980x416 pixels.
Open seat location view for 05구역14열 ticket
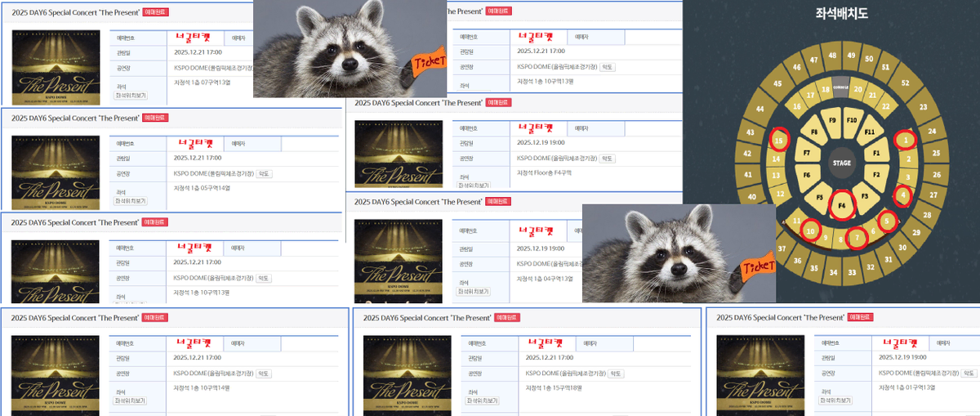click(x=130, y=200)
